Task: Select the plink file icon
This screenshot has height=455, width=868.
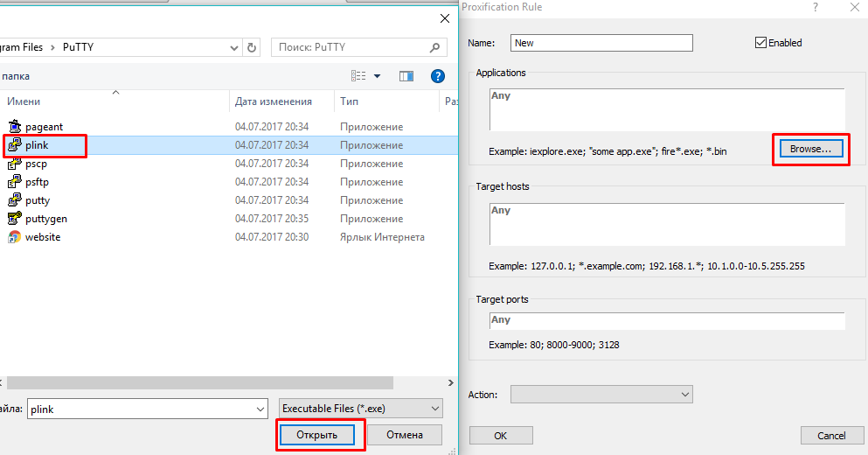Action: (x=14, y=145)
